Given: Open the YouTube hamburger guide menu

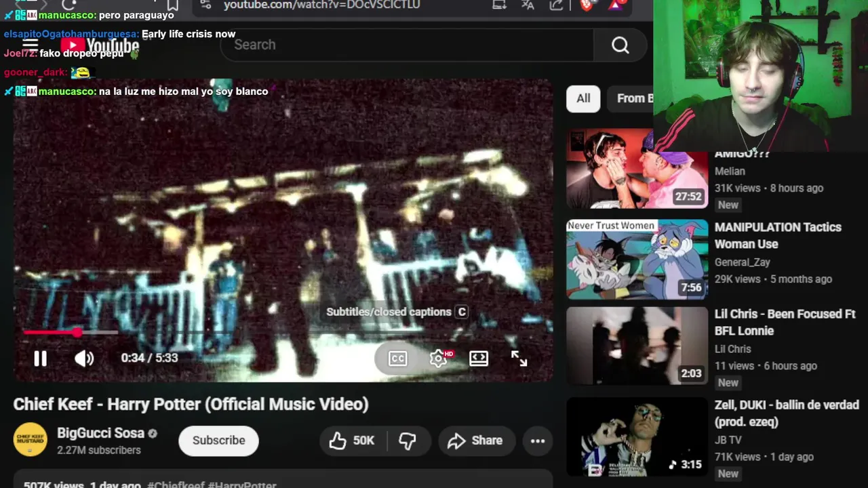Looking at the screenshot, I should 30,45.
